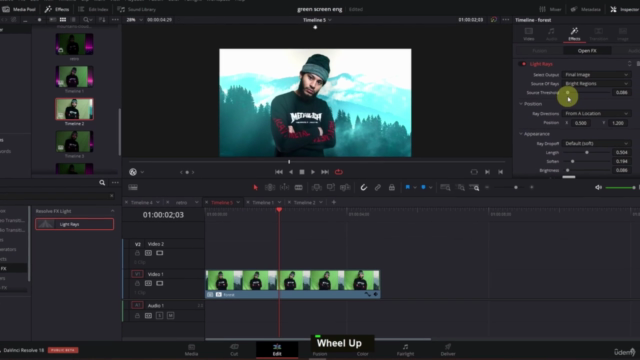This screenshot has width=640, height=360.
Task: Go to first frame button
Action: click(x=279, y=172)
